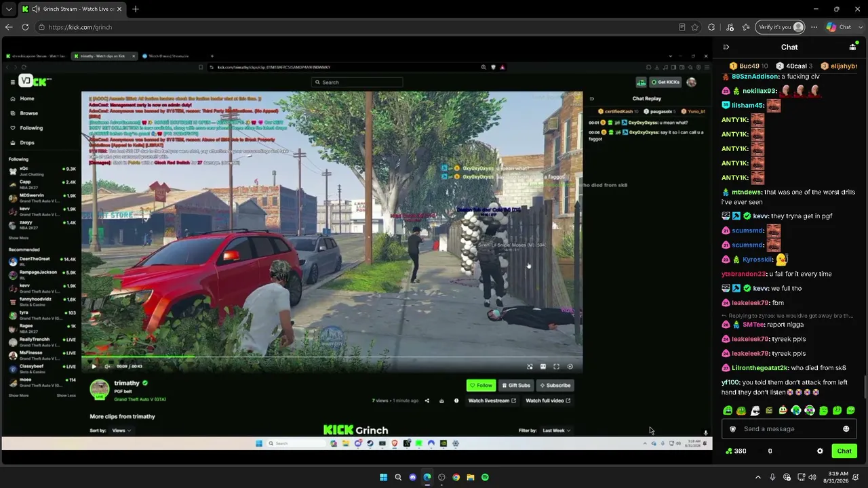The height and width of the screenshot is (488, 868).
Task: Mute the Grinch Stream tab audio
Action: tap(35, 9)
